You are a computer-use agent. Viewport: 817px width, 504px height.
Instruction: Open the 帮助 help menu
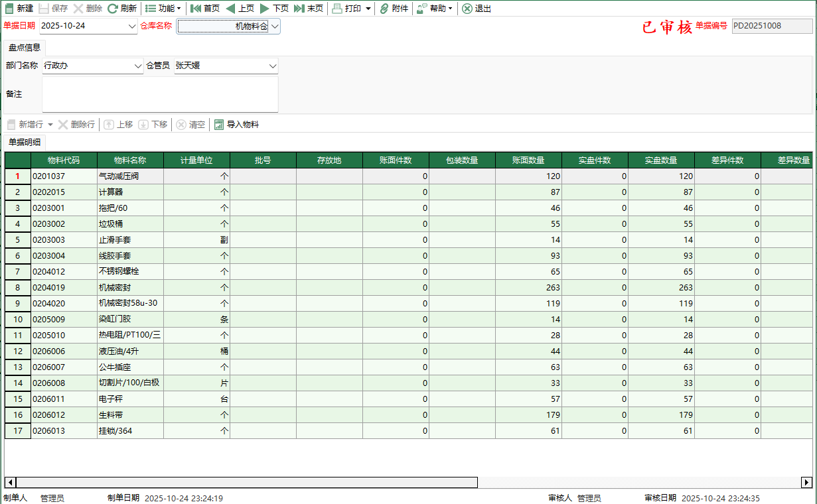pyautogui.click(x=435, y=9)
